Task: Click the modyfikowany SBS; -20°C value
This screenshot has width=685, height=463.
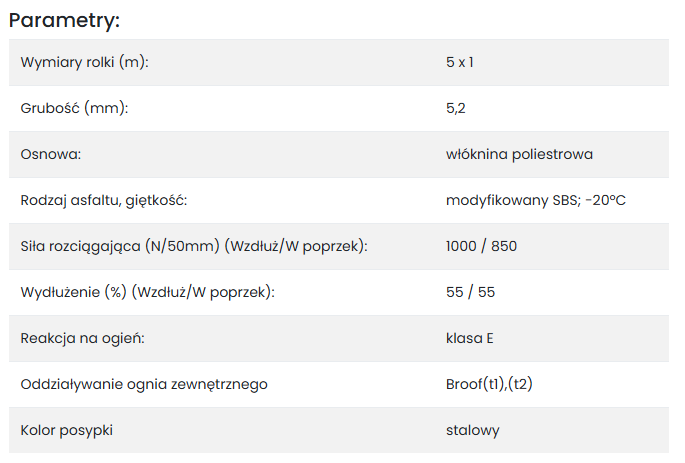Action: tap(535, 201)
